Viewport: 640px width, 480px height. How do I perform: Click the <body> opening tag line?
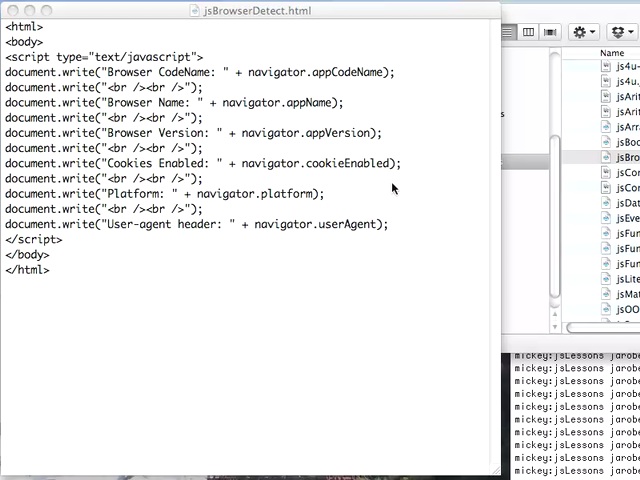click(24, 42)
